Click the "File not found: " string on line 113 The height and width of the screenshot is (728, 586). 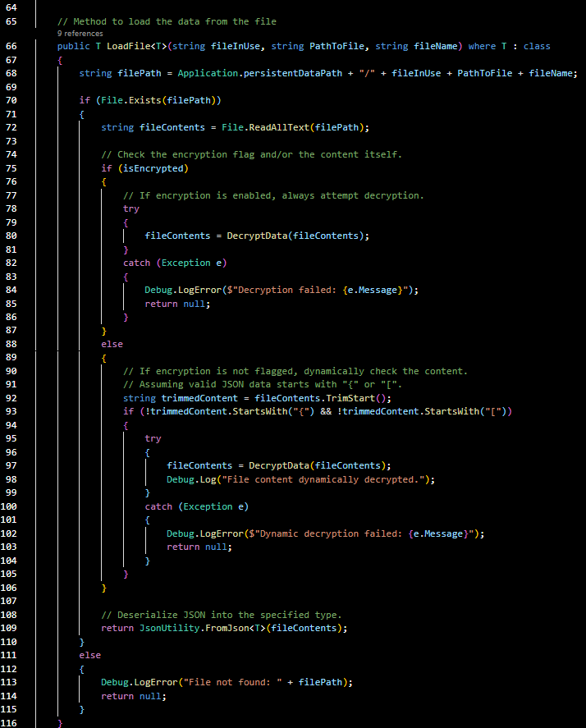pyautogui.click(x=232, y=682)
